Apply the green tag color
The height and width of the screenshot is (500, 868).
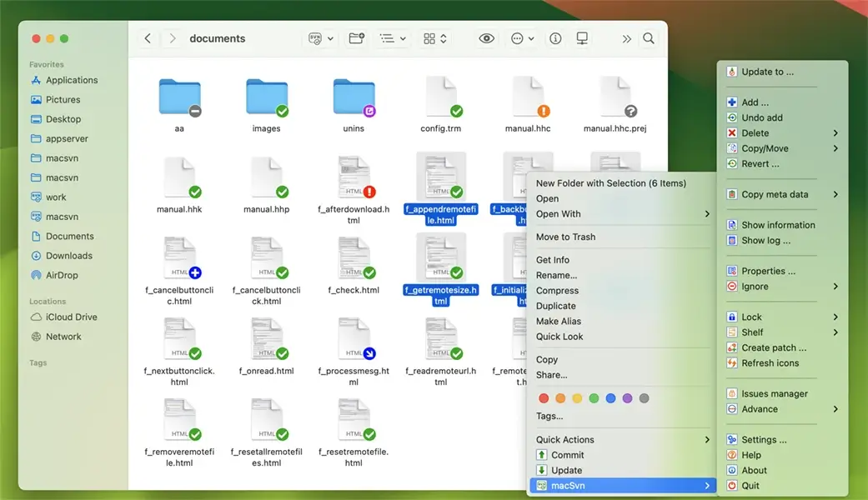[x=594, y=398]
